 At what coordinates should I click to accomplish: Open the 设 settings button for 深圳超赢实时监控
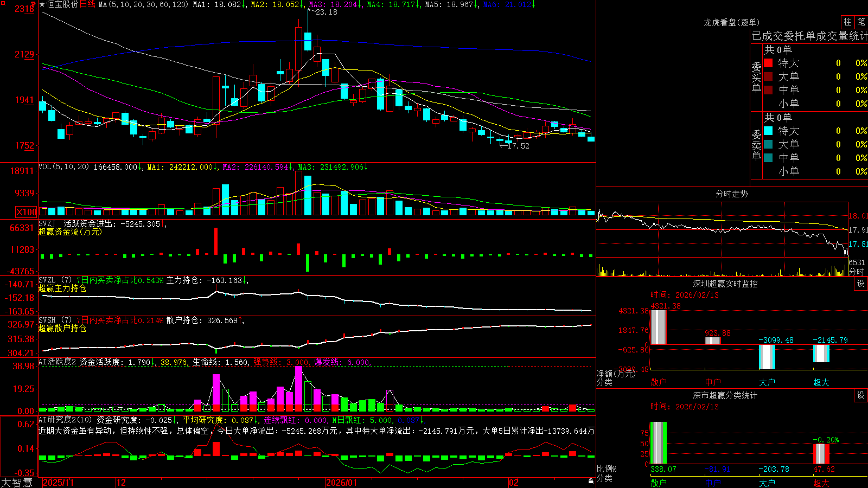tap(861, 284)
